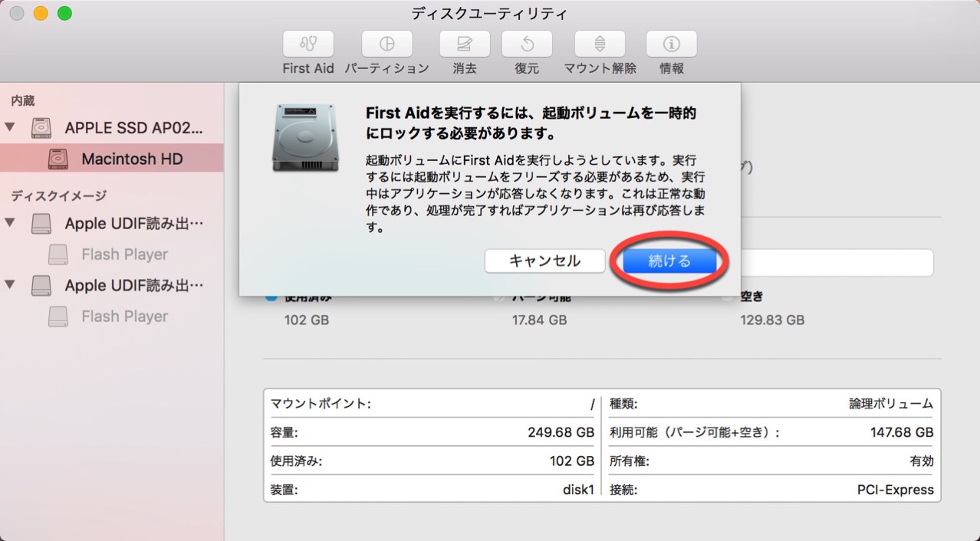Collapse the second Apple UDIF disclosure triangle
Image resolution: width=980 pixels, height=541 pixels.
pyautogui.click(x=10, y=285)
